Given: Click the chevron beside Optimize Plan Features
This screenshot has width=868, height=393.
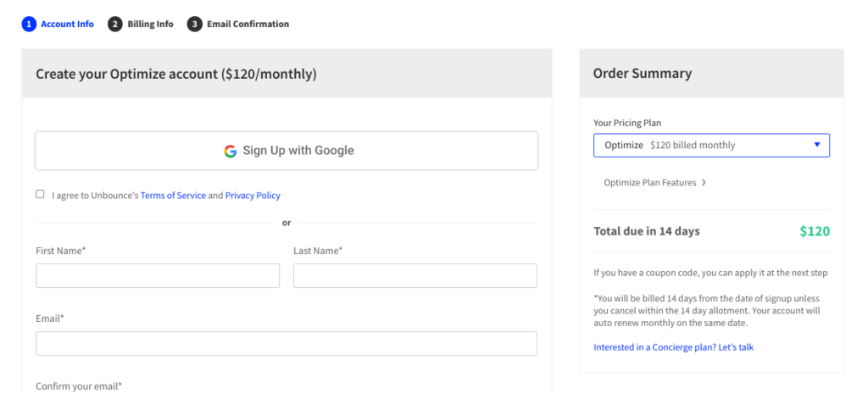Looking at the screenshot, I should (x=704, y=182).
